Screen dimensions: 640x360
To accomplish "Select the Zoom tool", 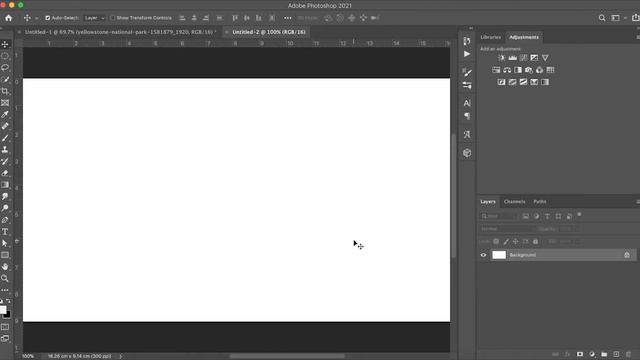I will coord(5,278).
